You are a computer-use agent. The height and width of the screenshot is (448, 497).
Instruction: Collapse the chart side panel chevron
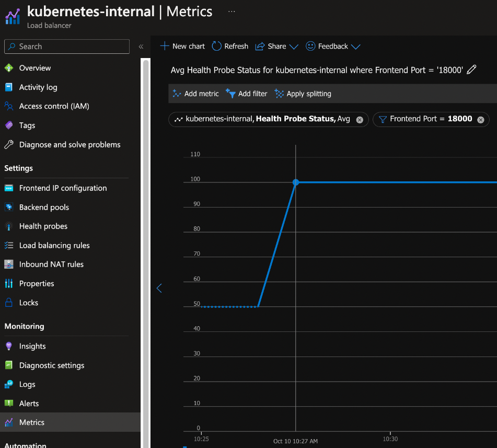point(159,288)
